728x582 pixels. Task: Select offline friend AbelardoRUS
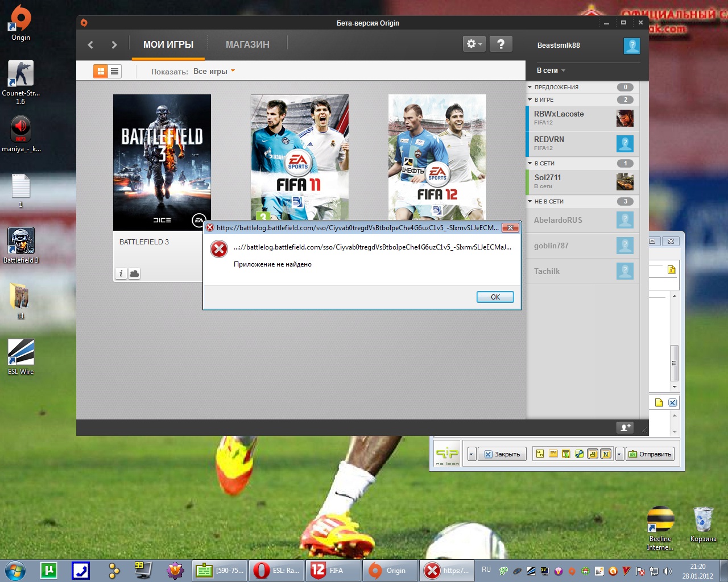point(583,220)
